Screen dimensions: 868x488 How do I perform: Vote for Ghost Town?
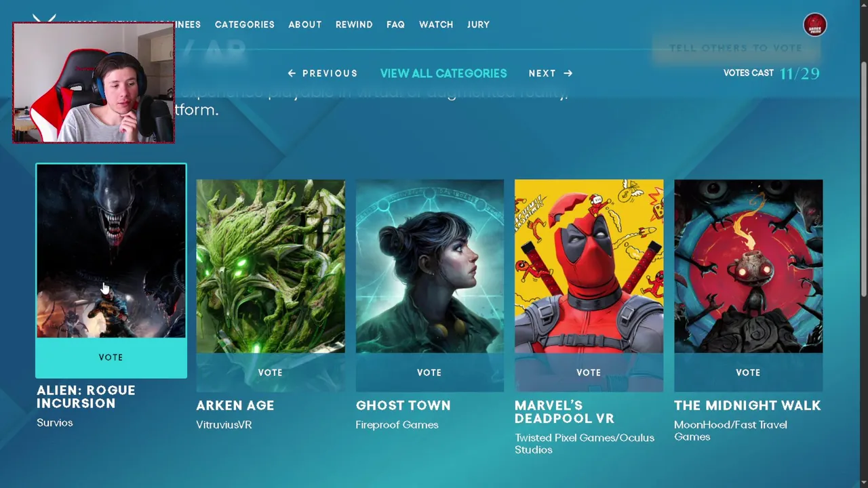tap(429, 372)
